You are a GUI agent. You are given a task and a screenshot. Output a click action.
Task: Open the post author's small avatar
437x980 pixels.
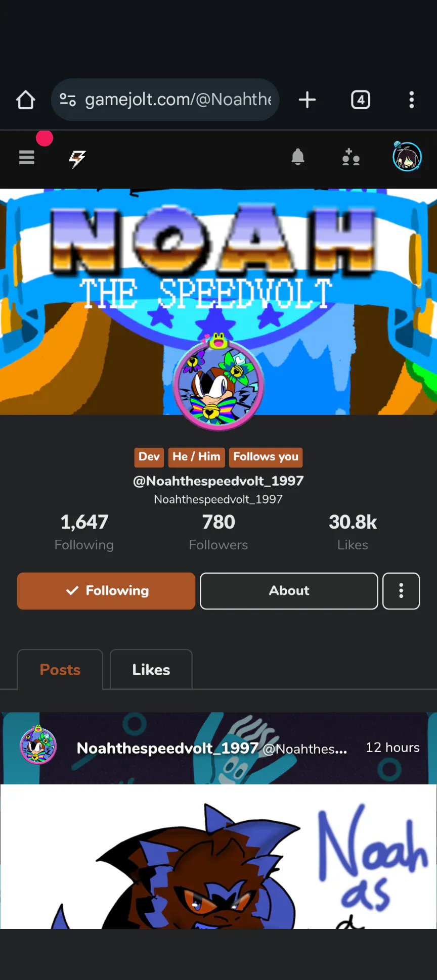click(x=38, y=745)
